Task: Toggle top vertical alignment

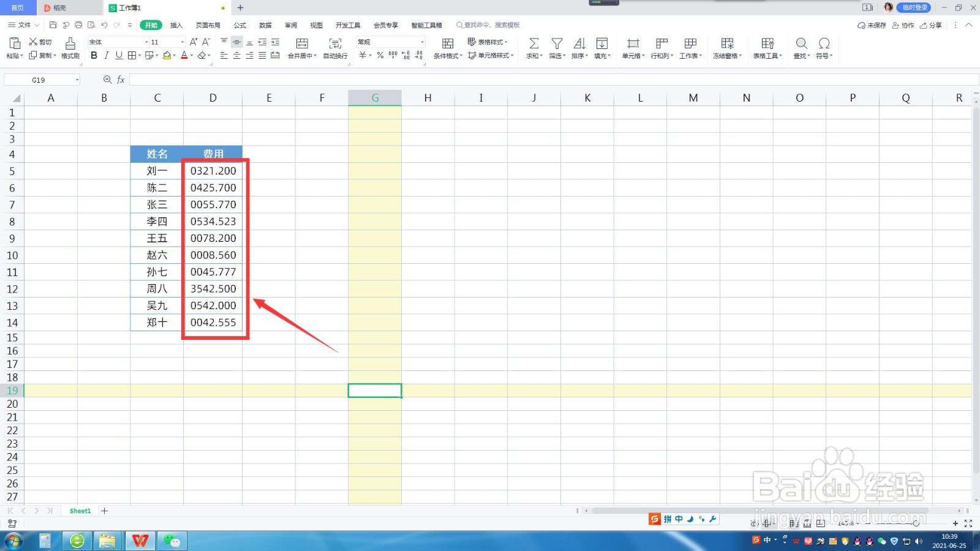Action: pos(224,42)
